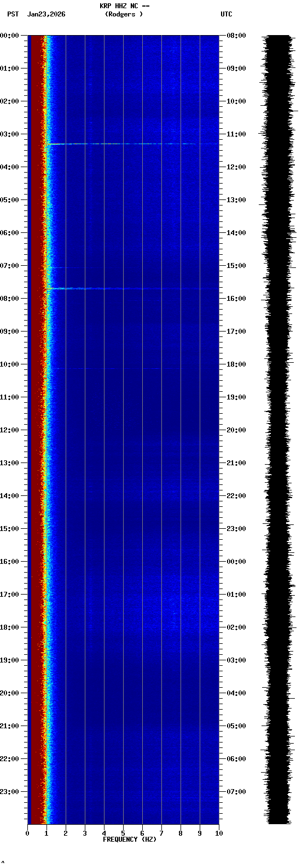This screenshot has height=868, width=302.
Task: Click the '8' frequency axis tick label
Action: click(181, 833)
